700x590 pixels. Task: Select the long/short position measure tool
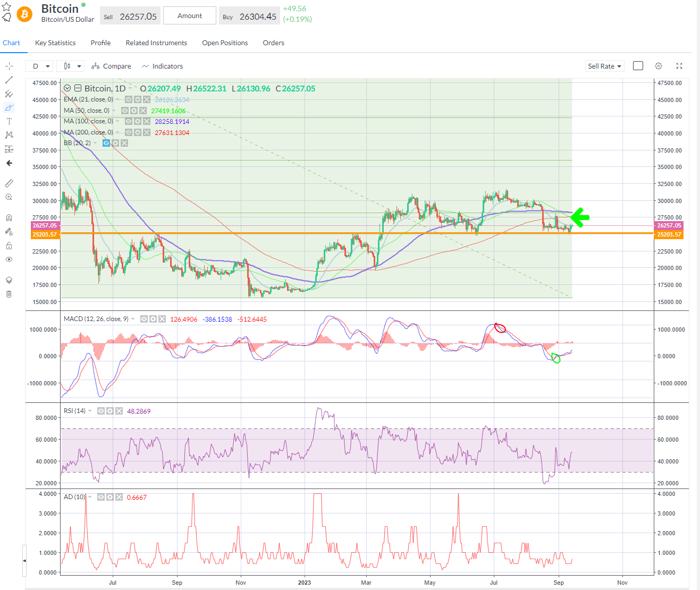coord(9,149)
